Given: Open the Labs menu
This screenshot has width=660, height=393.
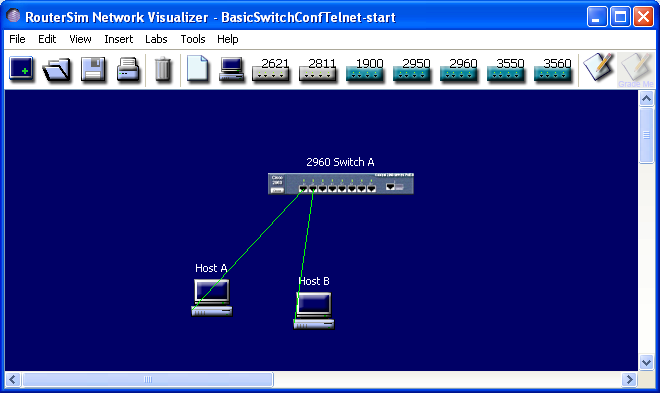Looking at the screenshot, I should [156, 39].
